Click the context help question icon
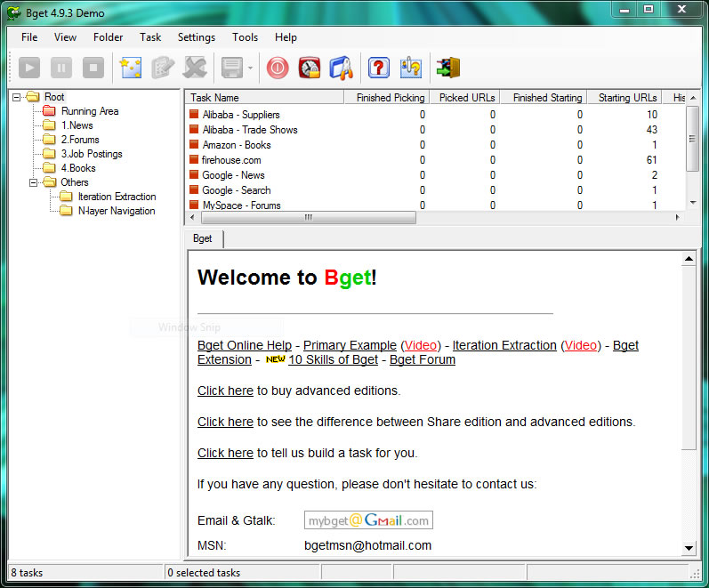The width and height of the screenshot is (709, 588). [411, 68]
